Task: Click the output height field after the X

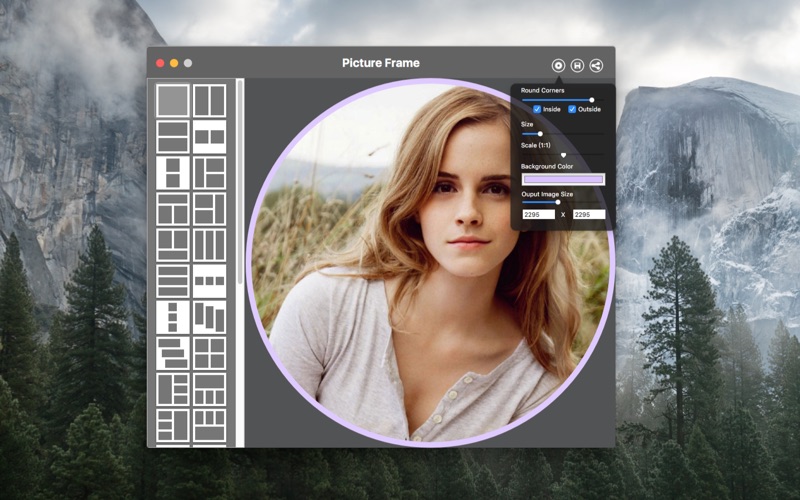Action: 588,214
